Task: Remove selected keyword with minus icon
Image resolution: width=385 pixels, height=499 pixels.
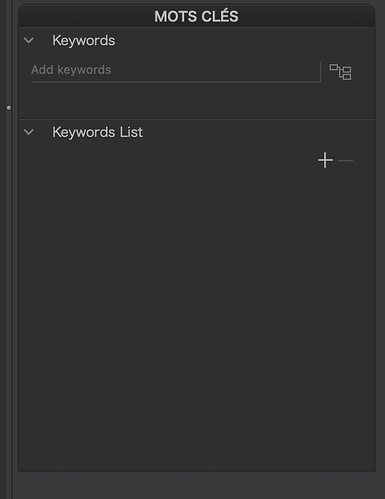Action: pyautogui.click(x=346, y=161)
